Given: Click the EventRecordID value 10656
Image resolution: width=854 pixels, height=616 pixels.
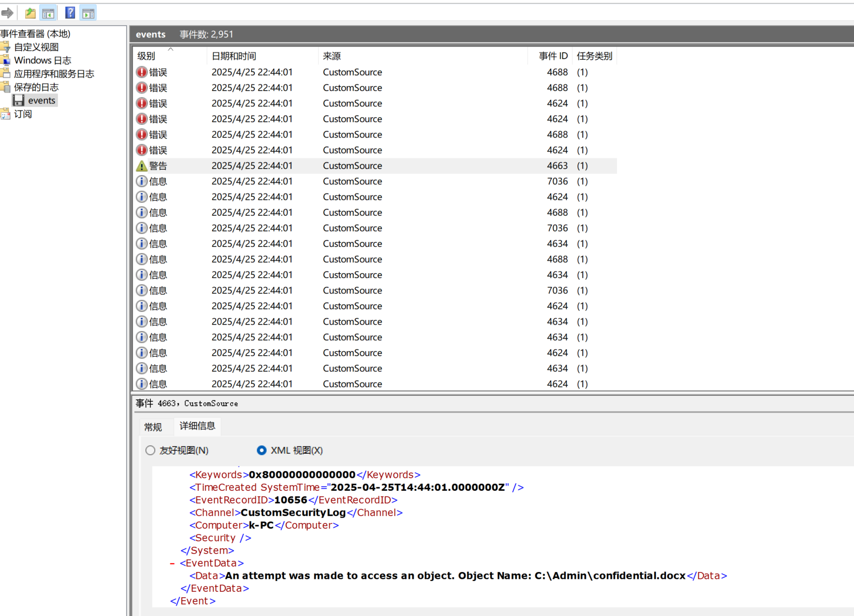Looking at the screenshot, I should 291,500.
